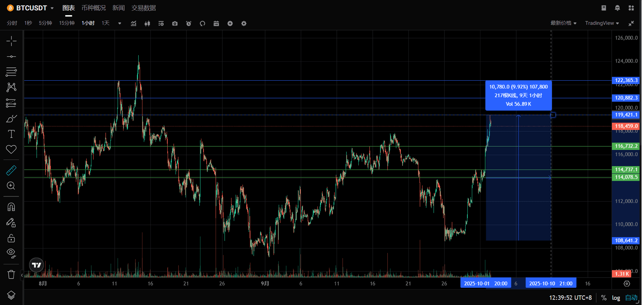Open chart settings gear in top toolbar
The width and height of the screenshot is (644, 305).
(244, 24)
